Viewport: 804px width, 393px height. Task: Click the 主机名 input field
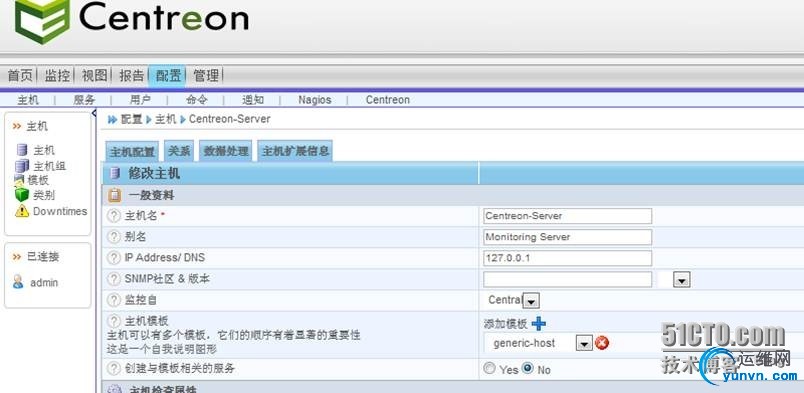click(x=567, y=216)
